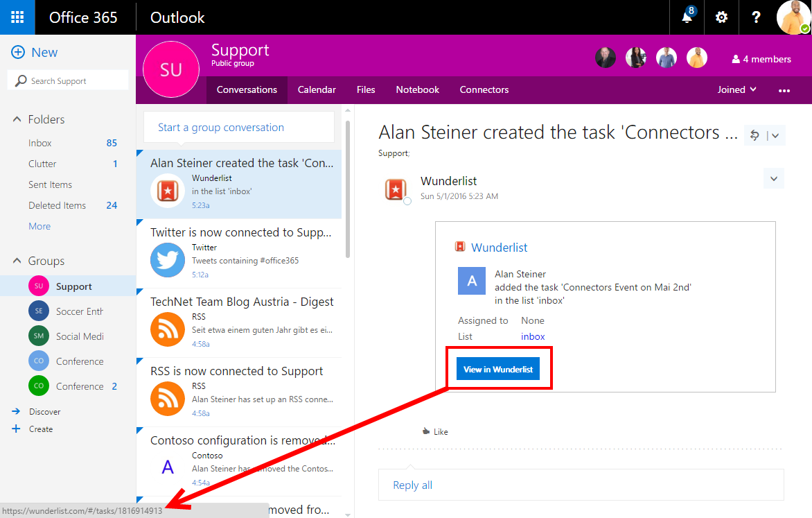The image size is (812, 518).
Task: Click RSS icon of TechNet Digest conversation
Action: pos(168,329)
